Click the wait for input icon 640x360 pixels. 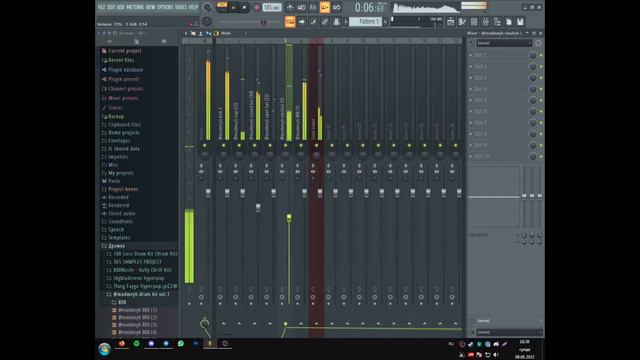pyautogui.click(x=302, y=7)
